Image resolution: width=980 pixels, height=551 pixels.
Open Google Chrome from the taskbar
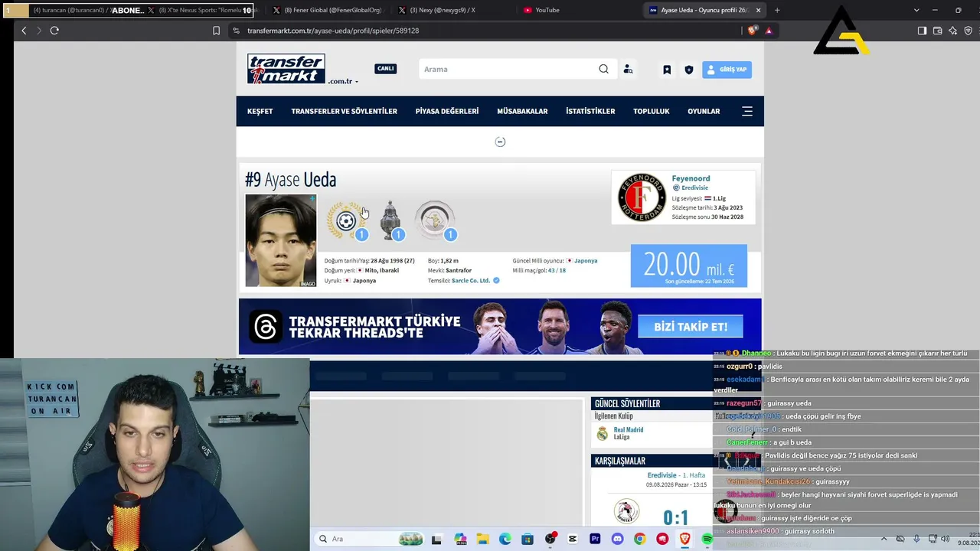click(639, 539)
